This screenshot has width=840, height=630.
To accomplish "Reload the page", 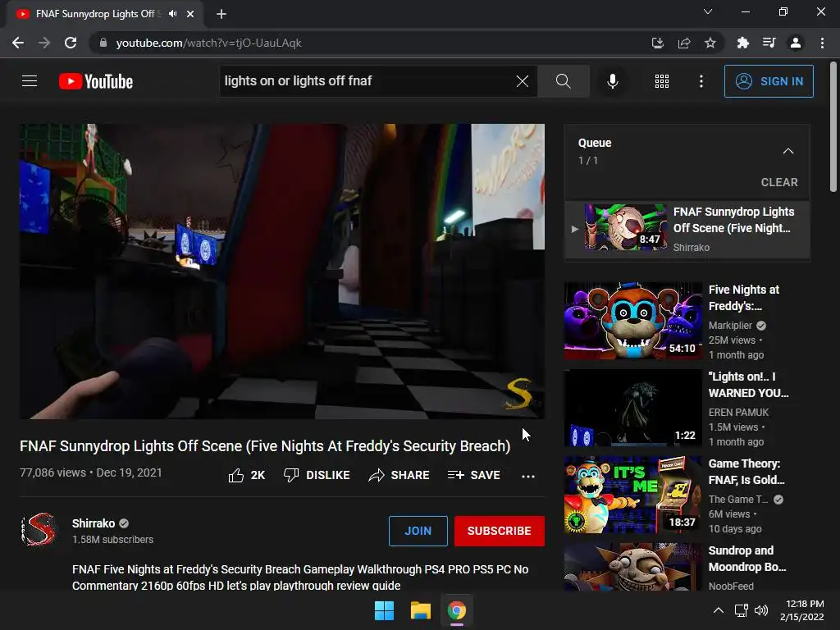I will coord(71,43).
